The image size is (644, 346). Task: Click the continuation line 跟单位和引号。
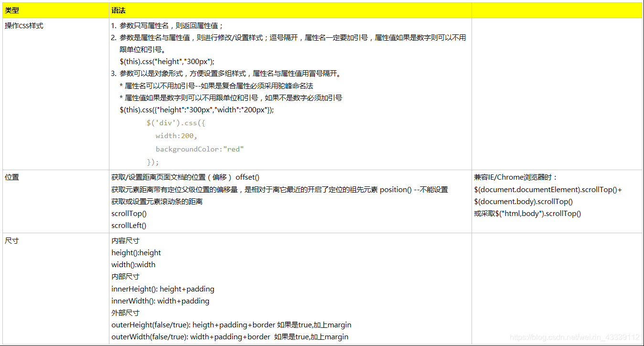coord(143,50)
